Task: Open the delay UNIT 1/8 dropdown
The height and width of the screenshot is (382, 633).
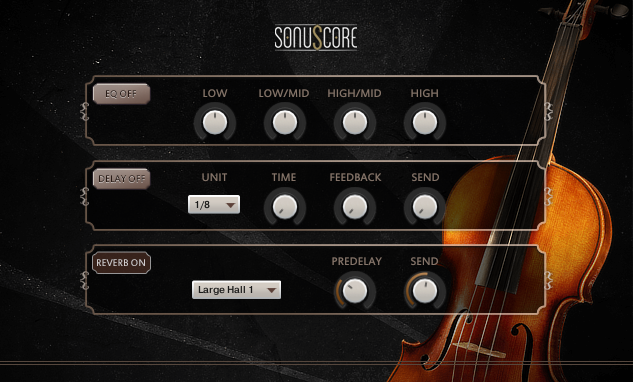Action: (x=214, y=204)
